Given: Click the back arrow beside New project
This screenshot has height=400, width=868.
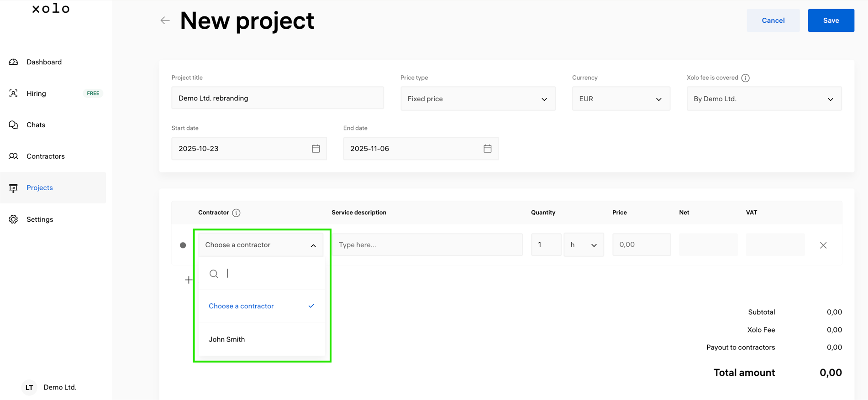Looking at the screenshot, I should [165, 21].
